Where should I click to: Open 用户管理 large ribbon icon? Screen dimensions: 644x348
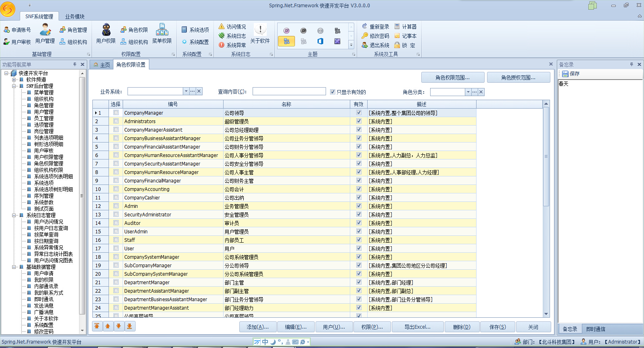pyautogui.click(x=45, y=34)
